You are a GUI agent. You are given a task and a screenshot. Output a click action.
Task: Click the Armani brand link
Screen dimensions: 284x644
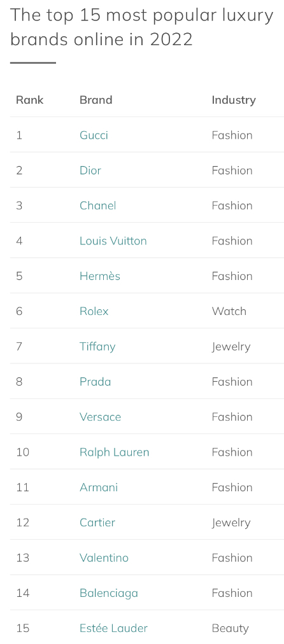pyautogui.click(x=99, y=487)
